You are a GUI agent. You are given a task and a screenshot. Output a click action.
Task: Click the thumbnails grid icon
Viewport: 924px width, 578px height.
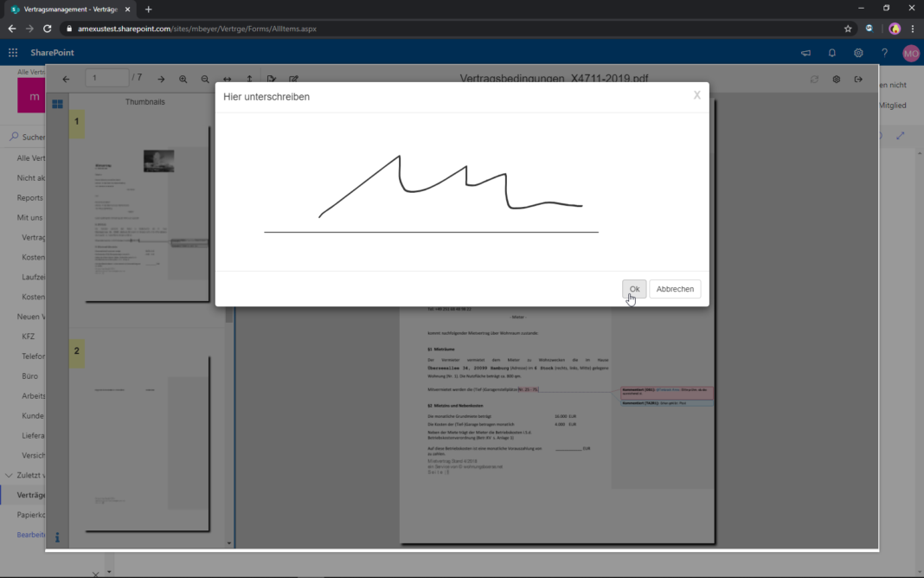[57, 103]
